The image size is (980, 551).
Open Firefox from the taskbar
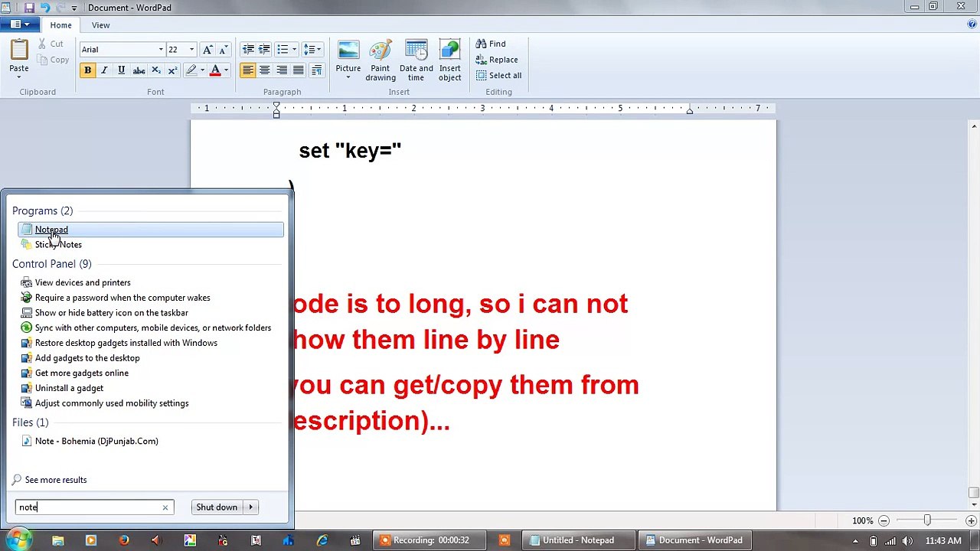(124, 540)
